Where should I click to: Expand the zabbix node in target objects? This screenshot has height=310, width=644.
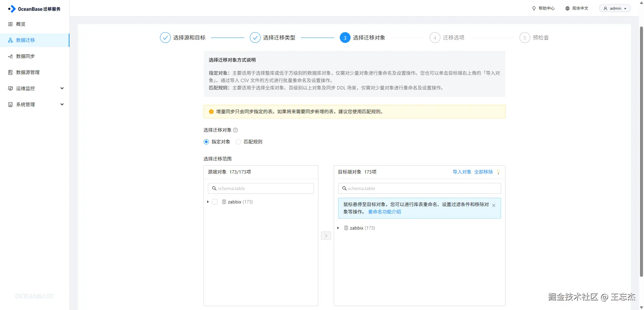338,228
